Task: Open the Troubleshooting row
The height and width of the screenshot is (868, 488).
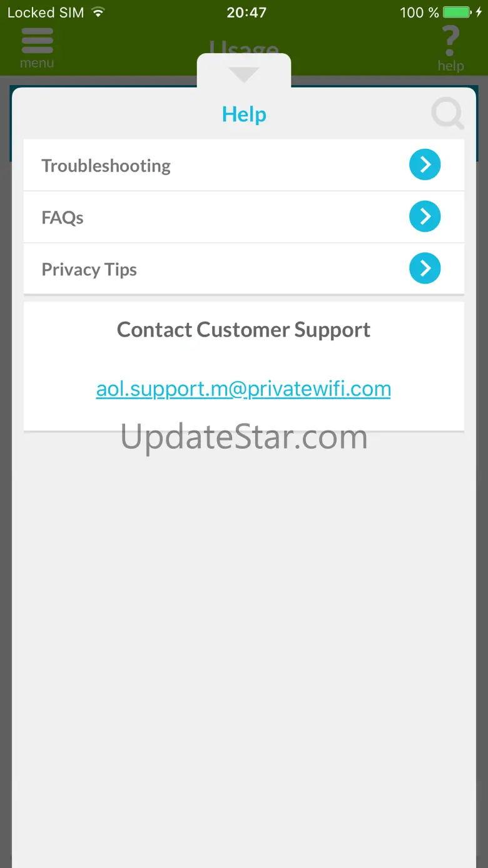Action: [x=244, y=165]
